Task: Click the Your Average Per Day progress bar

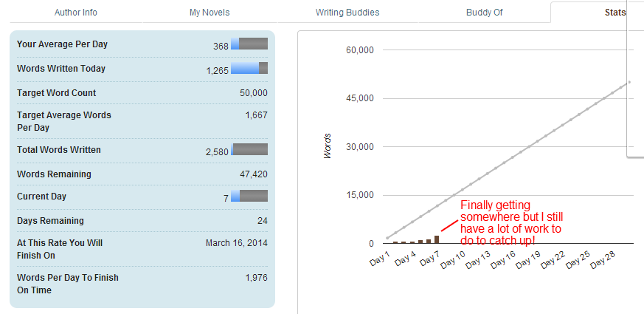Action: [249, 44]
